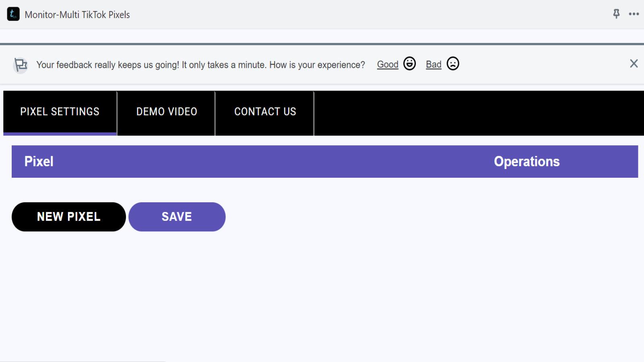The width and height of the screenshot is (644, 362).
Task: Dismiss the feedback banner with the X
Action: click(634, 64)
